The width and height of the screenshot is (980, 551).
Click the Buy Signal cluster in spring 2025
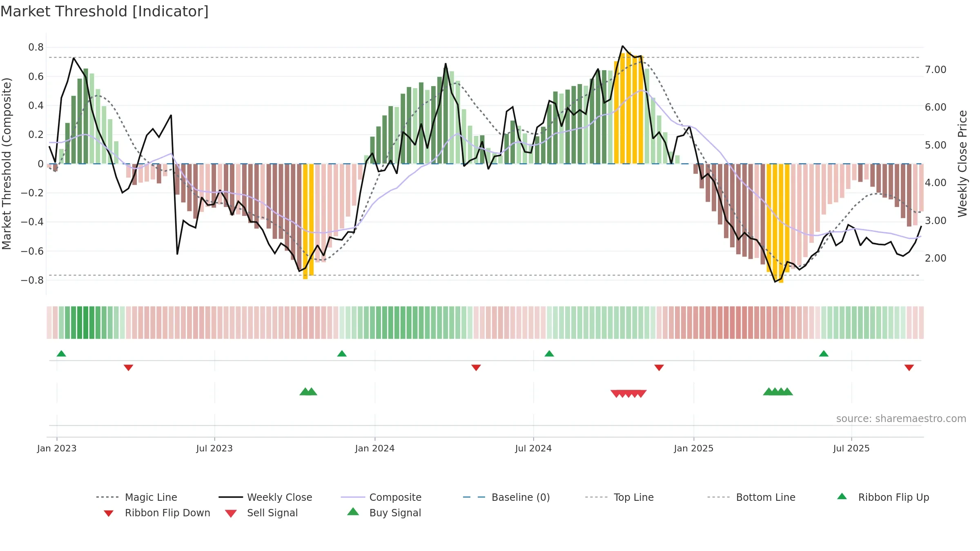(778, 391)
